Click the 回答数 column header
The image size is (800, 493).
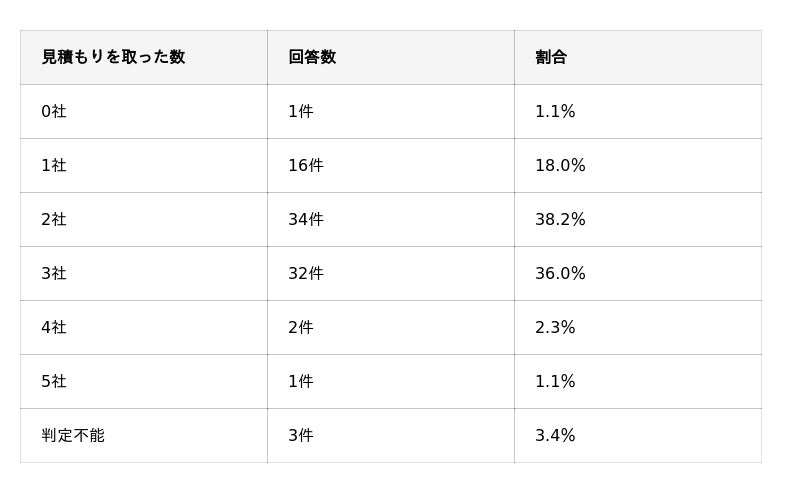click(312, 57)
